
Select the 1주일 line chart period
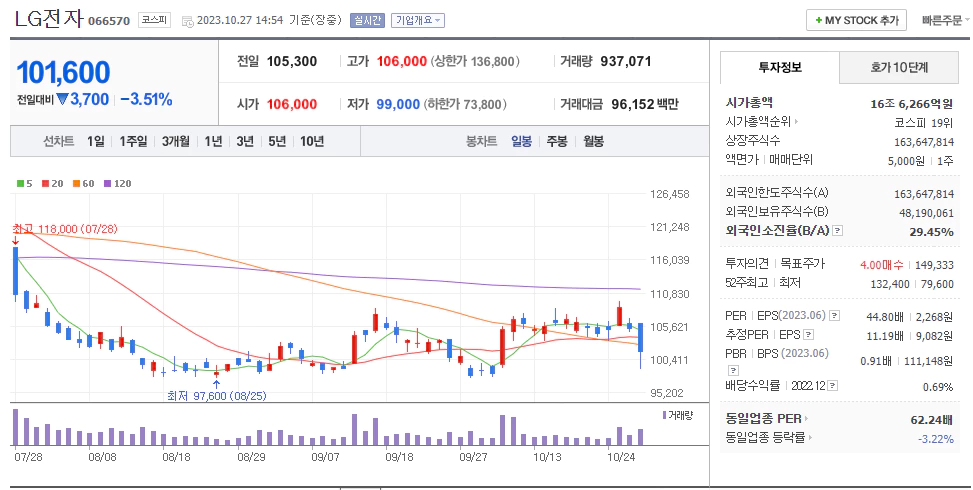pyautogui.click(x=133, y=141)
